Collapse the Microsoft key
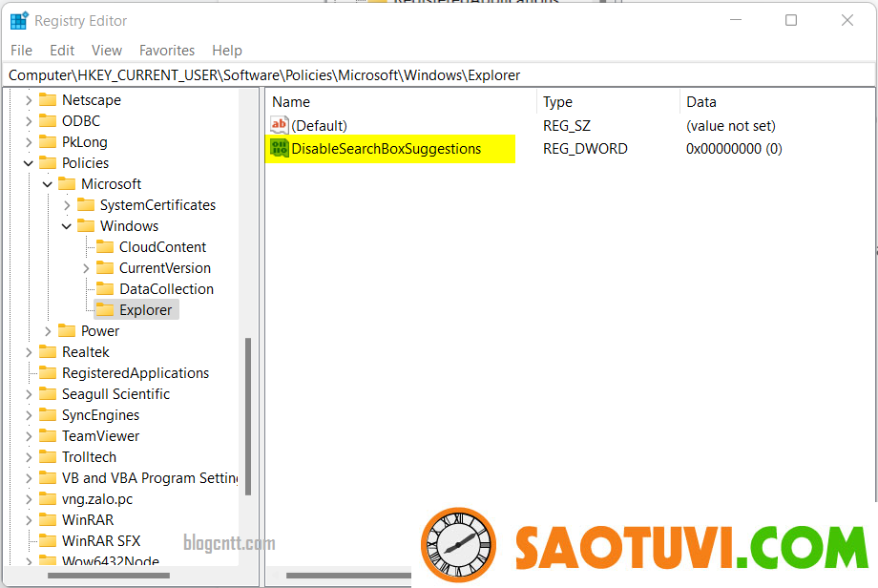Screen dimensions: 878x588 (x=48, y=184)
